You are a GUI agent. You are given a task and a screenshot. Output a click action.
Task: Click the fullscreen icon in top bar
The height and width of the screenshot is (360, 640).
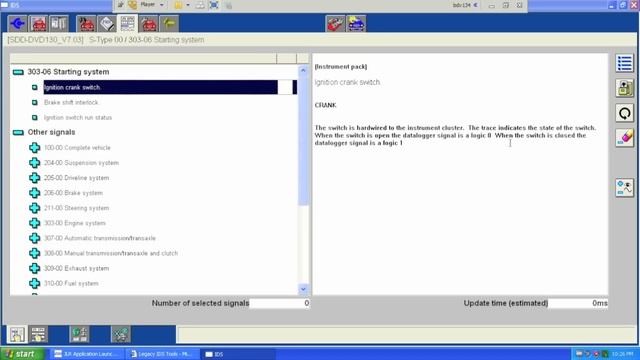click(214, 5)
